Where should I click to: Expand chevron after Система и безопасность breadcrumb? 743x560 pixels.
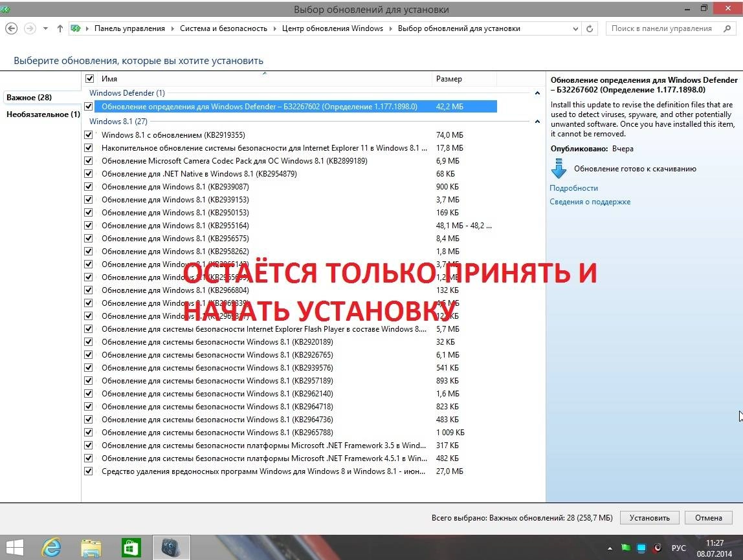[x=275, y=28]
